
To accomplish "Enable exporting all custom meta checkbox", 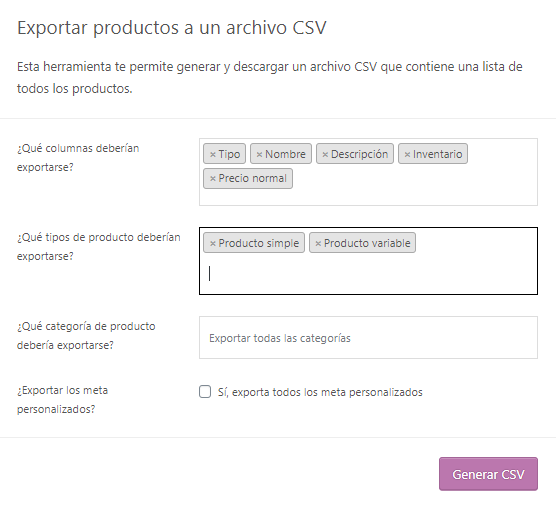I will 205,392.
